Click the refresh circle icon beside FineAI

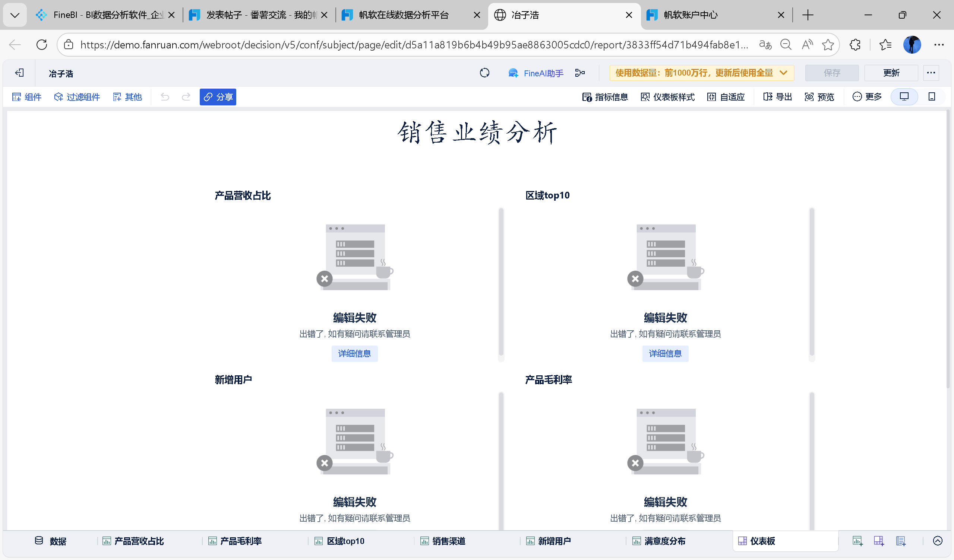484,73
